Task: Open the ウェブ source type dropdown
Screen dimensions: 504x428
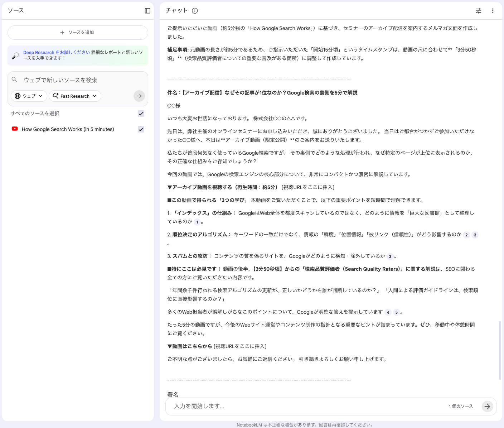Action: (29, 96)
